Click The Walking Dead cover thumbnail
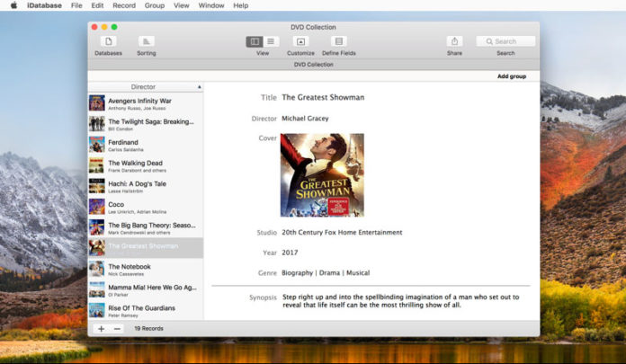This screenshot has height=364, width=626. click(96, 165)
